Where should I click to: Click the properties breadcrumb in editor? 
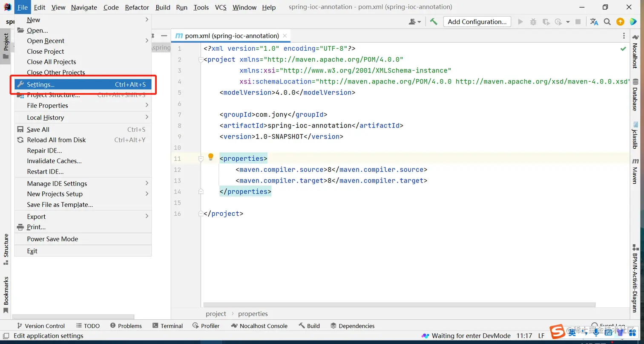click(253, 314)
